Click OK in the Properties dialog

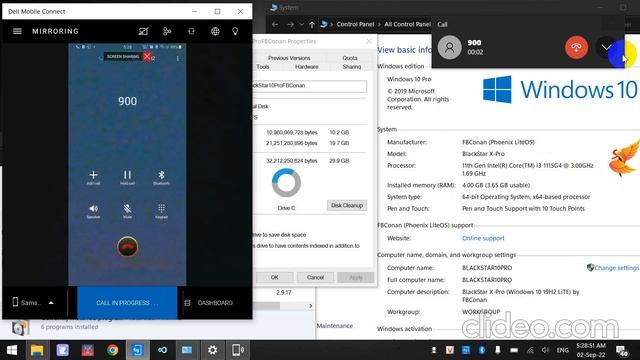pos(274,277)
